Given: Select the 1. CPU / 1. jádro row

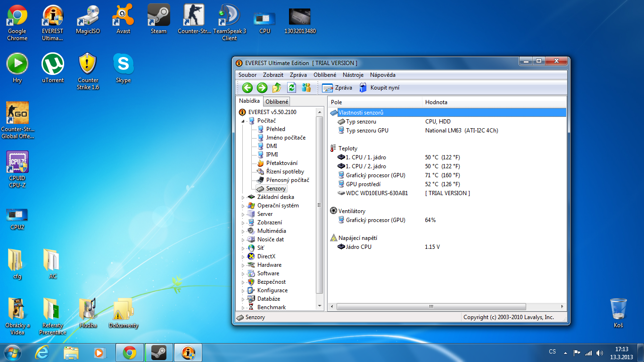Looking at the screenshot, I should pos(447,157).
